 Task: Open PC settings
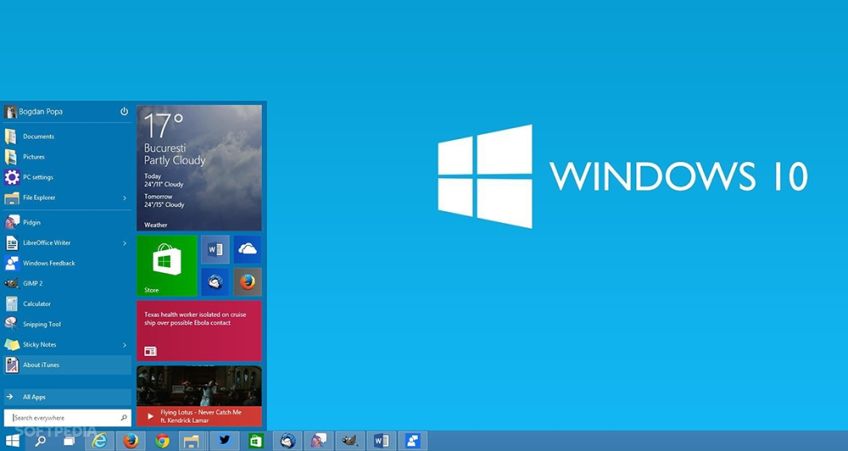point(67,177)
